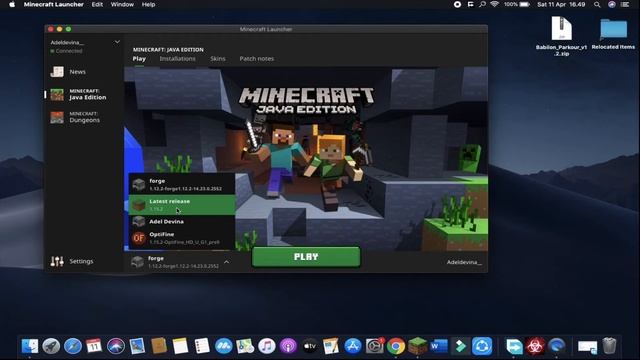Image resolution: width=640 pixels, height=360 pixels.
Task: Open Google Chrome from the dock
Action: tap(396, 346)
